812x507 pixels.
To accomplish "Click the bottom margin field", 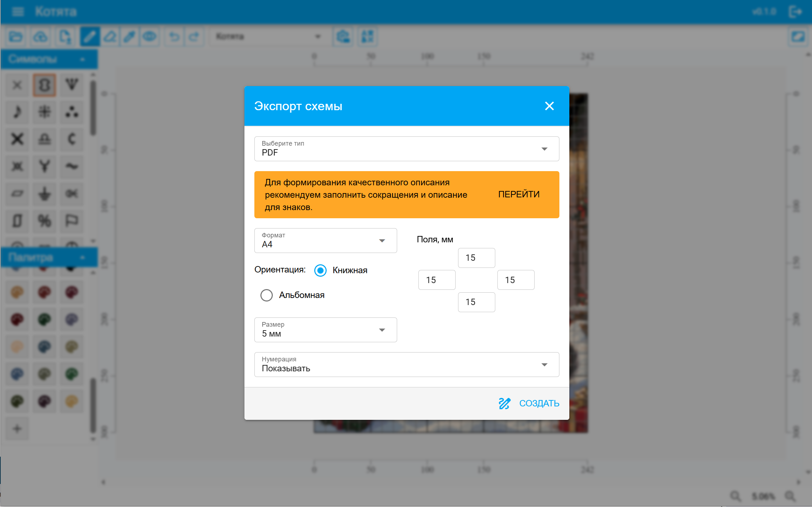I will tap(477, 302).
